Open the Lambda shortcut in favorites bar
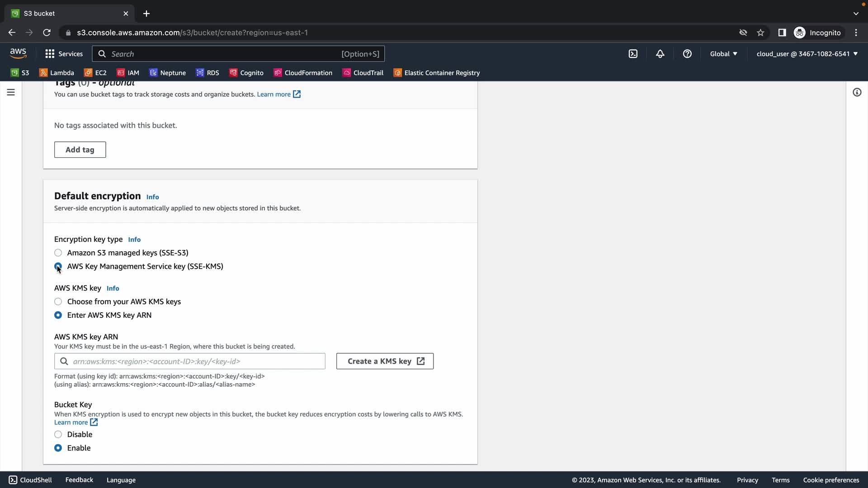 point(57,73)
